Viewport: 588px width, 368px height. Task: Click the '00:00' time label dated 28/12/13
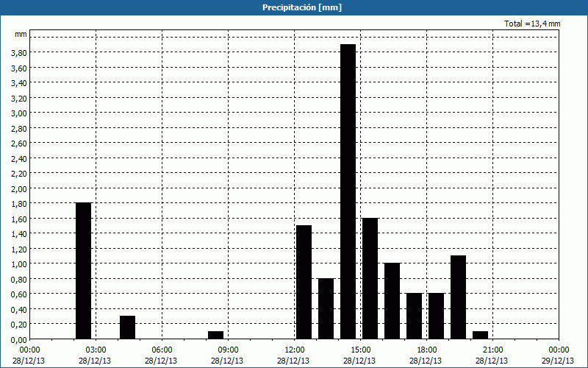pyautogui.click(x=29, y=350)
